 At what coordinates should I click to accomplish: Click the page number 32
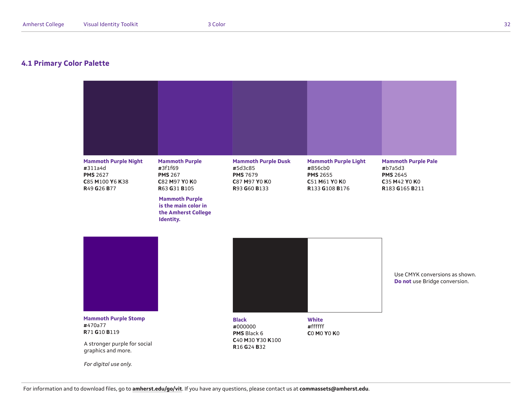tap(507, 24)
